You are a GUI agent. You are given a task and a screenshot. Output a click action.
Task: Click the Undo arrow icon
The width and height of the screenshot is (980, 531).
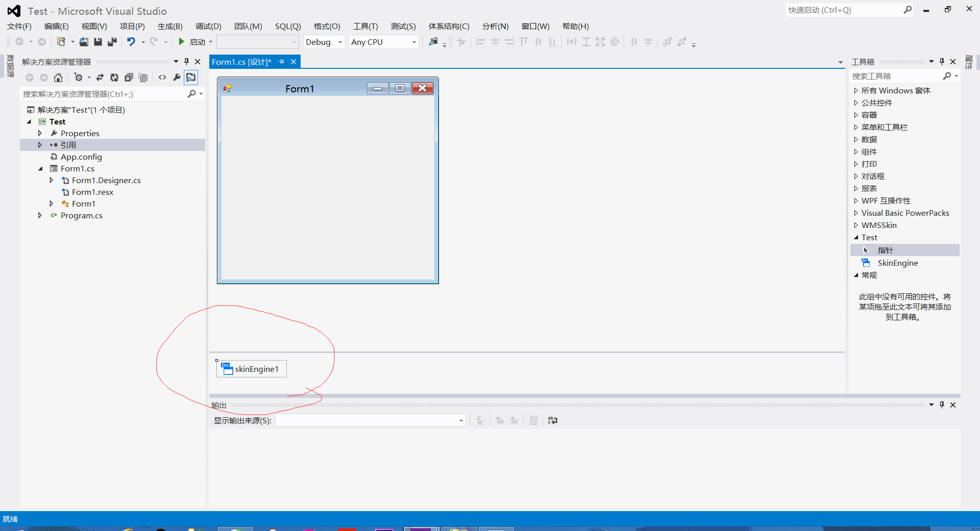pyautogui.click(x=131, y=42)
